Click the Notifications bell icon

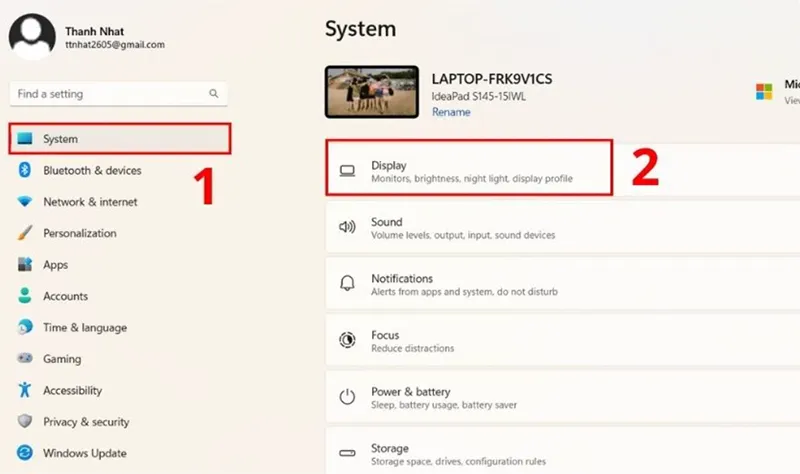[x=347, y=283]
